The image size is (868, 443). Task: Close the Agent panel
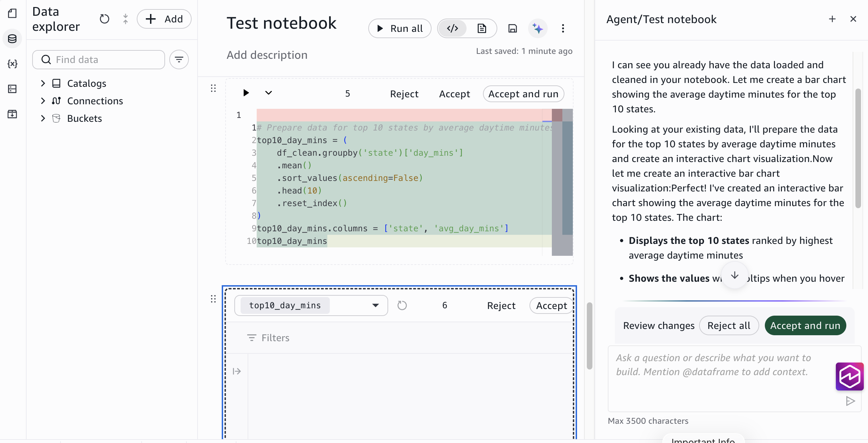[x=853, y=19]
